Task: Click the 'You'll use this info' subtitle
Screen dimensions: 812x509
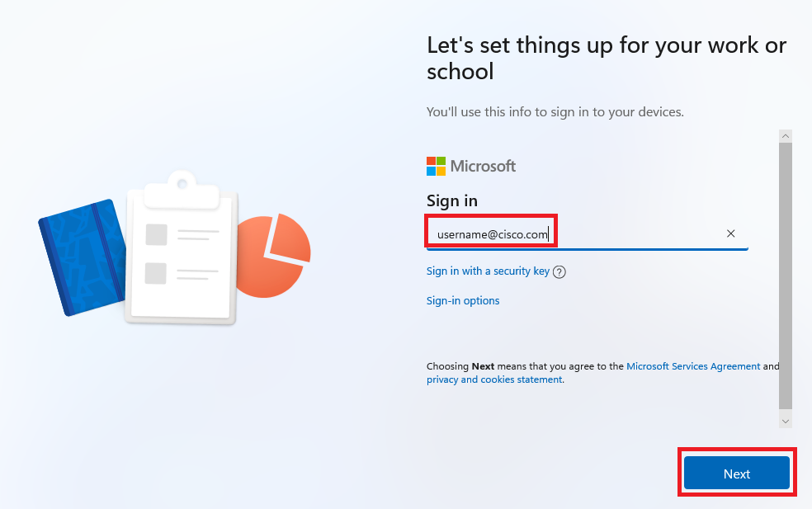Action: pyautogui.click(x=555, y=112)
